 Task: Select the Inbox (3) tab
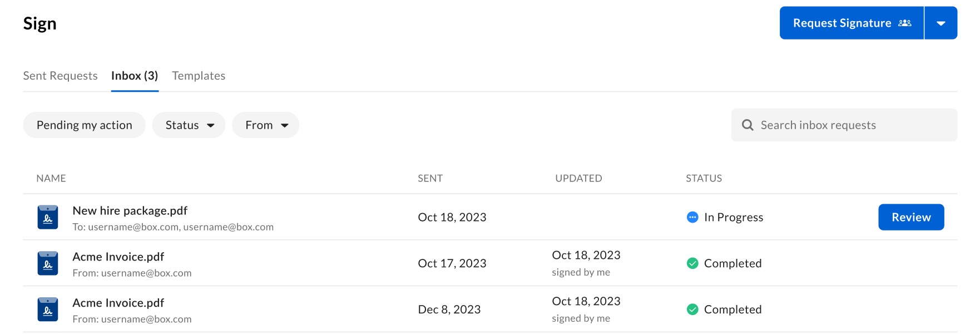(135, 76)
